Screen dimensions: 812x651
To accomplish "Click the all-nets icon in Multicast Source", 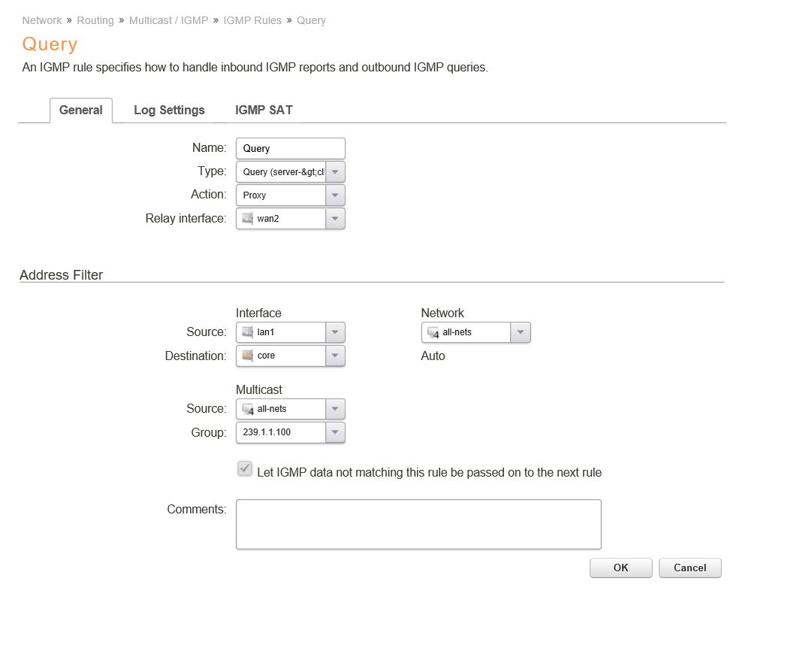I will tap(248, 409).
